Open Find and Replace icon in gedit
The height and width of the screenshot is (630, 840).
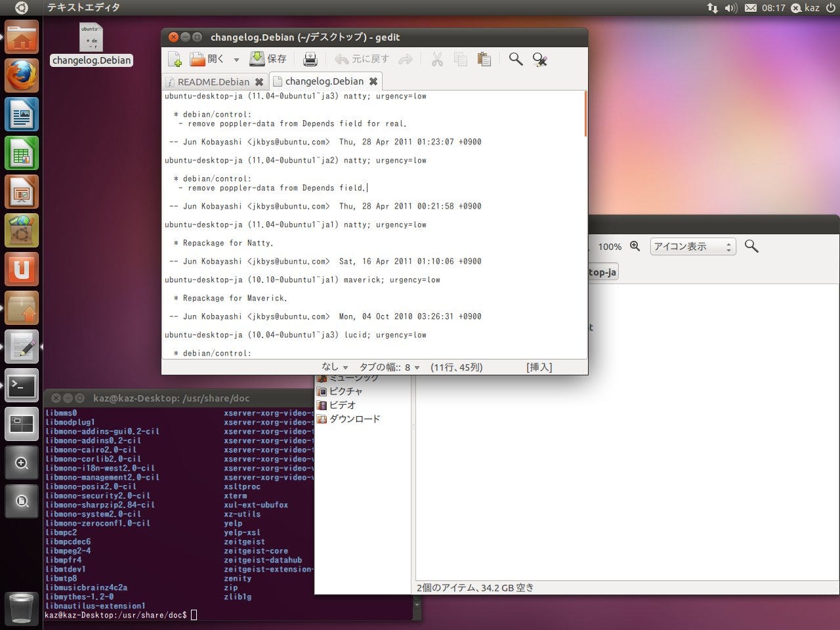pos(540,60)
